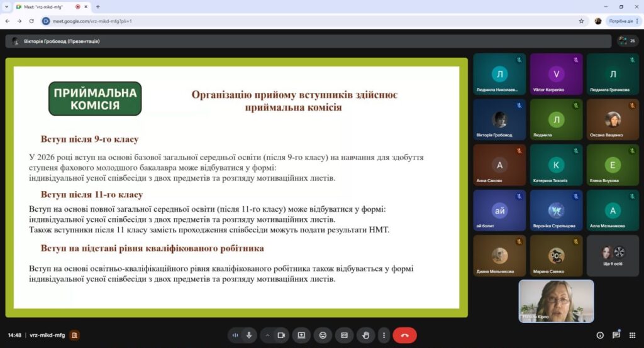Image resolution: width=644 pixels, height=348 pixels.
Task: Open the activities grid icon
Action: [631, 335]
